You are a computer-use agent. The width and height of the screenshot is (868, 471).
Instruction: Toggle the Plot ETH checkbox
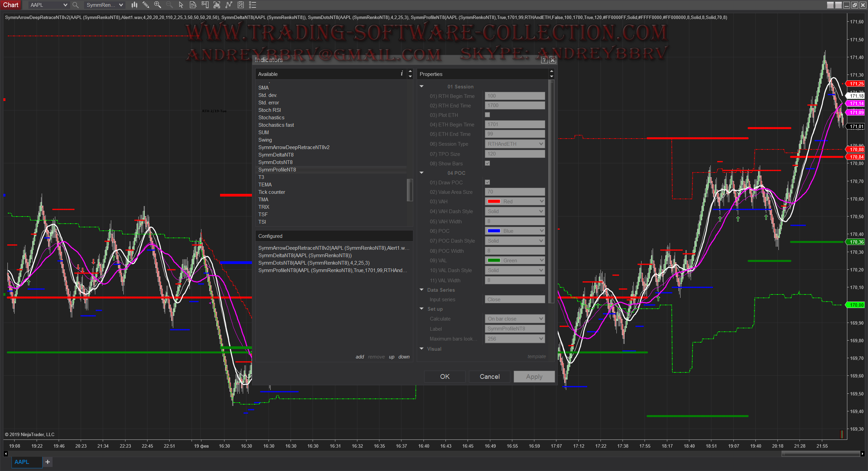[488, 115]
